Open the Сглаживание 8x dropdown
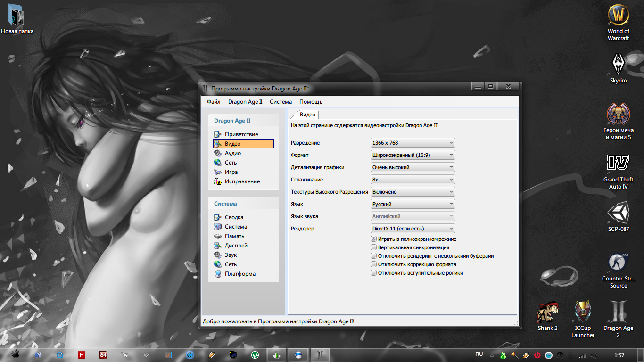 pos(413,180)
